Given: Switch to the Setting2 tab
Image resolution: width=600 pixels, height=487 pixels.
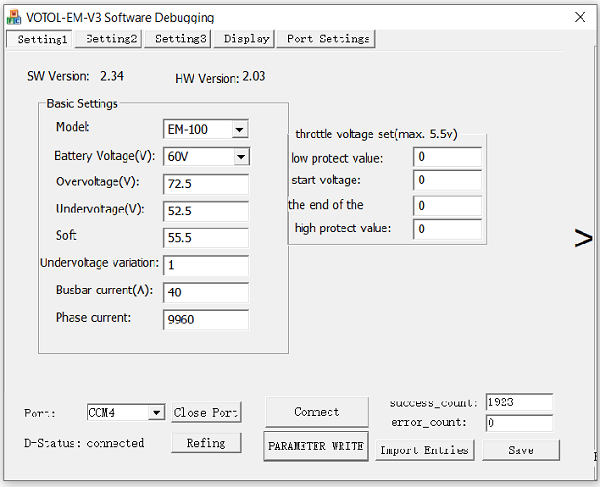Looking at the screenshot, I should tap(111, 39).
